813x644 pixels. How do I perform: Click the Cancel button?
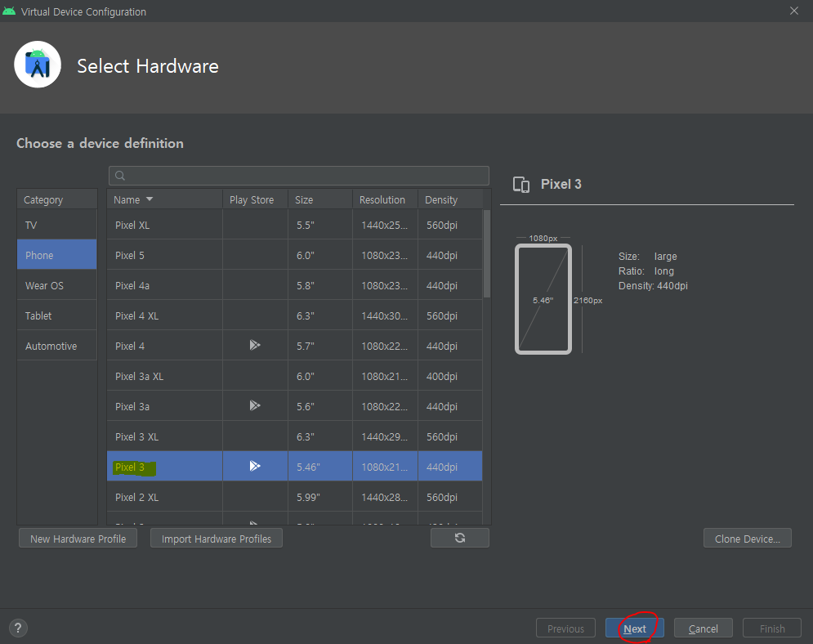point(703,628)
